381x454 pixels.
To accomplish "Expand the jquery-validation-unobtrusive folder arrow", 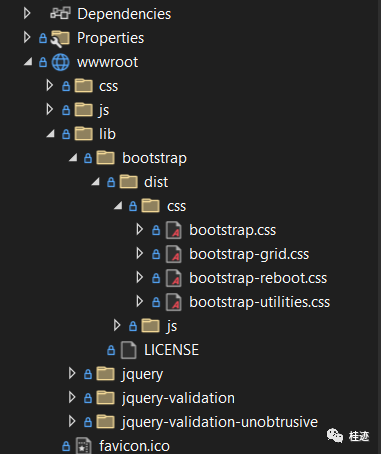I will click(x=72, y=421).
